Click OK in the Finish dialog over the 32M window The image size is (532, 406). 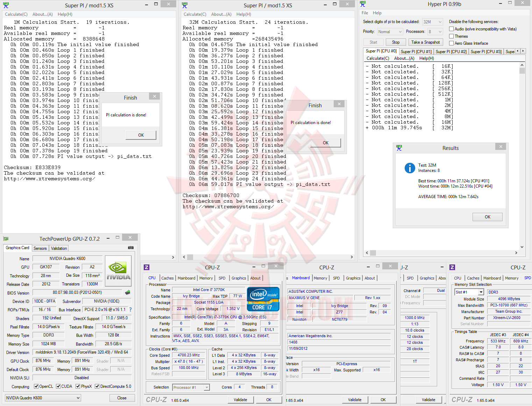(326, 143)
